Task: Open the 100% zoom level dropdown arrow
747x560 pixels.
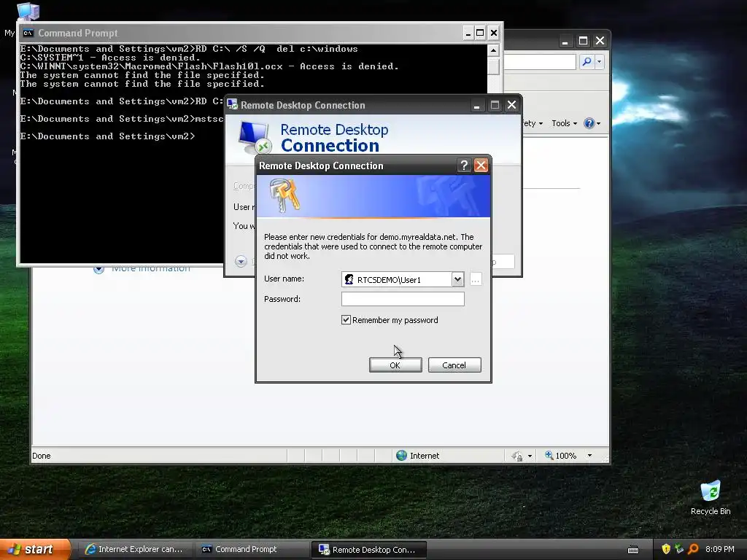Action: (589, 456)
